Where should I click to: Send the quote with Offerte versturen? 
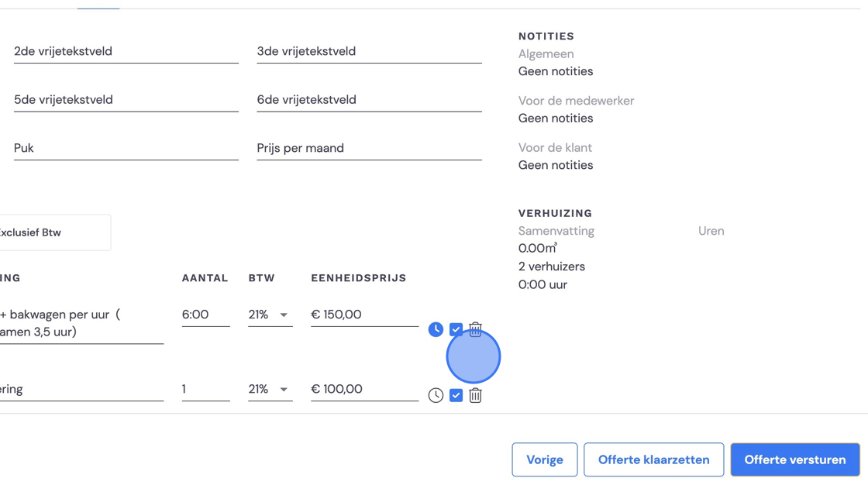coord(795,459)
